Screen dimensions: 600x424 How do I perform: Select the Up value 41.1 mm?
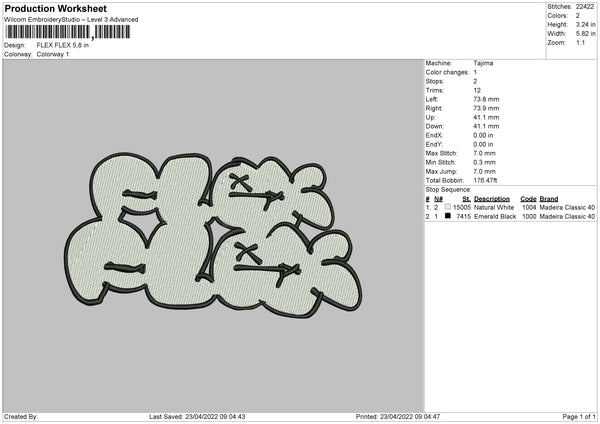click(486, 117)
